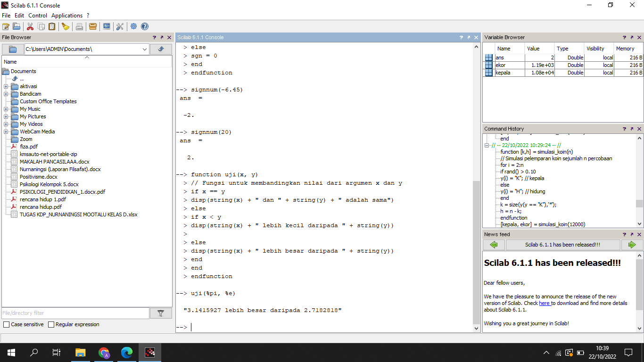
Task: Click the matrix icon for variable kepala
Action: (x=489, y=73)
